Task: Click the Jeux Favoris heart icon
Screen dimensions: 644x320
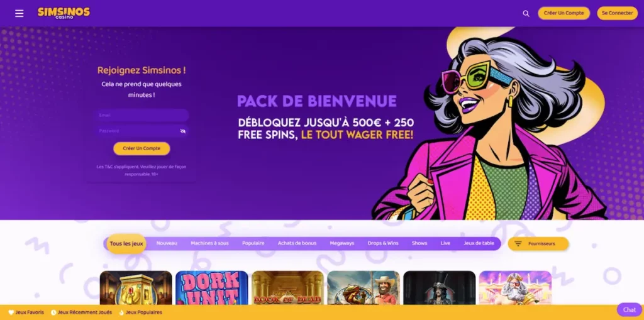Action: tap(11, 312)
